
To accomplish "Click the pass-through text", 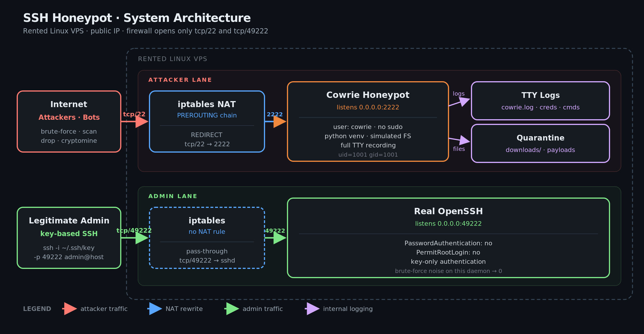I will point(207,251).
